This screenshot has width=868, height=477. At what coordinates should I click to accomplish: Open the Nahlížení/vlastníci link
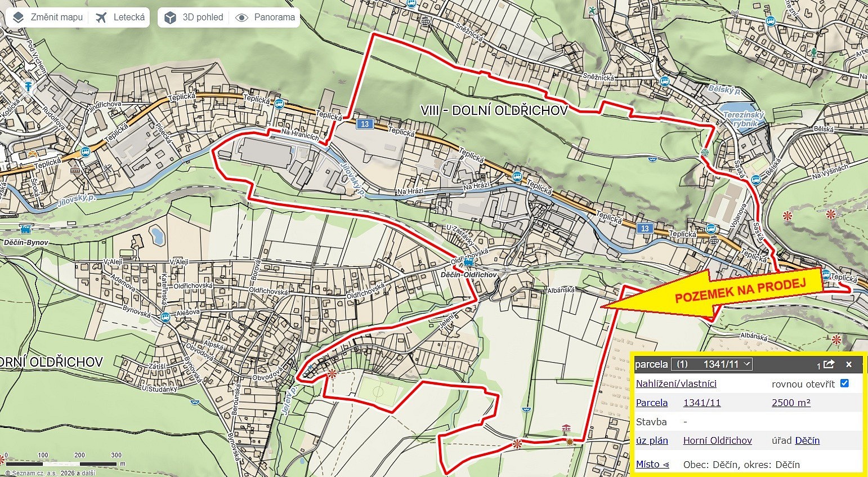tap(676, 384)
